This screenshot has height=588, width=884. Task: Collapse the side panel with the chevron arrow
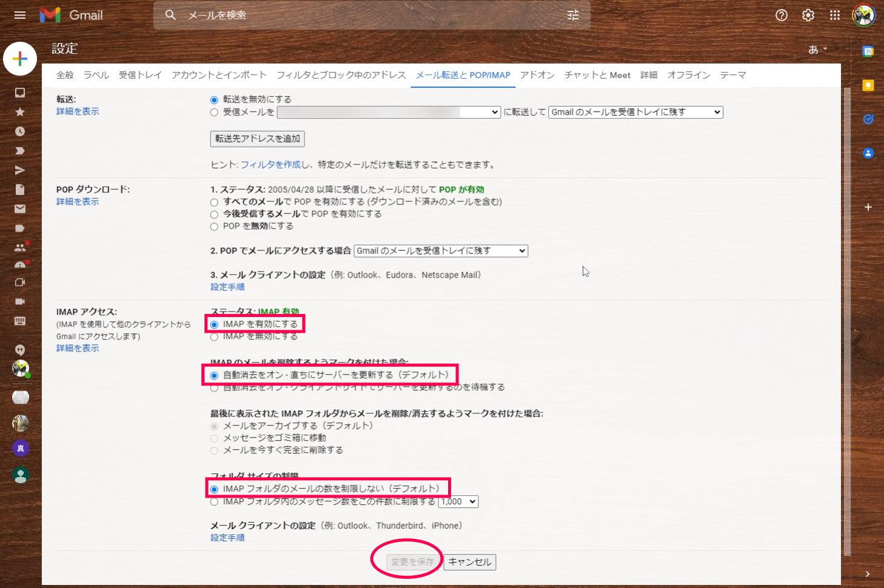[x=868, y=574]
